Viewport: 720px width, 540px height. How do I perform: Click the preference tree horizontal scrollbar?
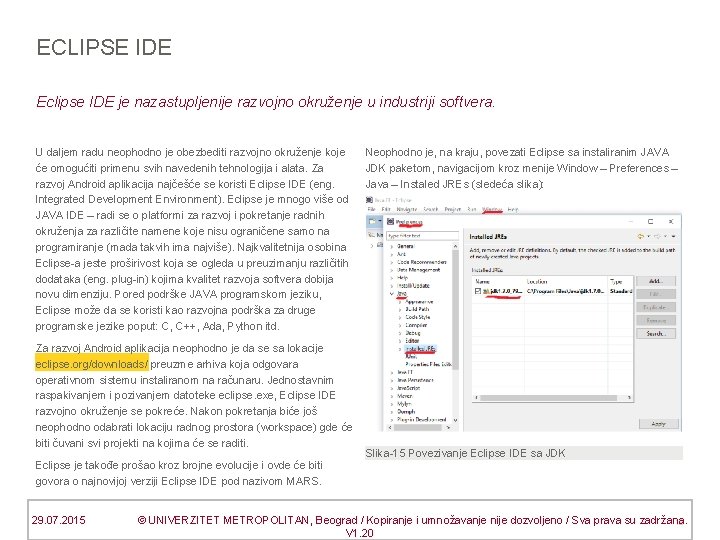(419, 428)
